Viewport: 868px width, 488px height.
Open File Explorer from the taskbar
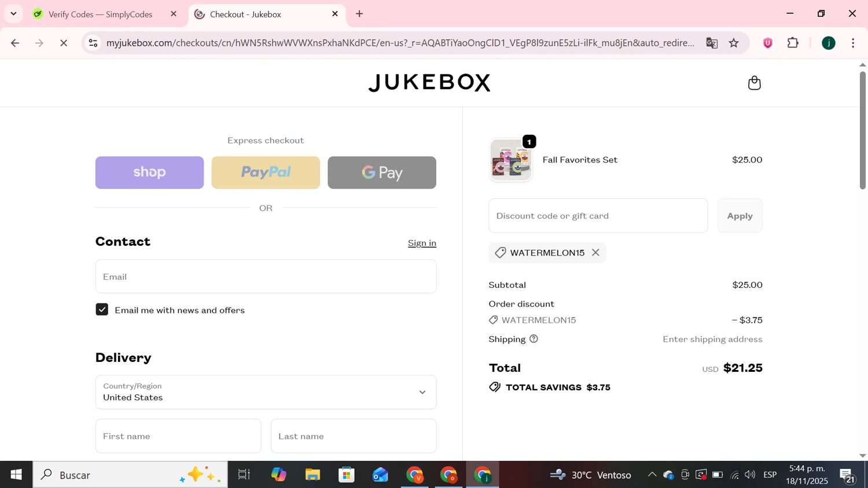click(x=312, y=475)
